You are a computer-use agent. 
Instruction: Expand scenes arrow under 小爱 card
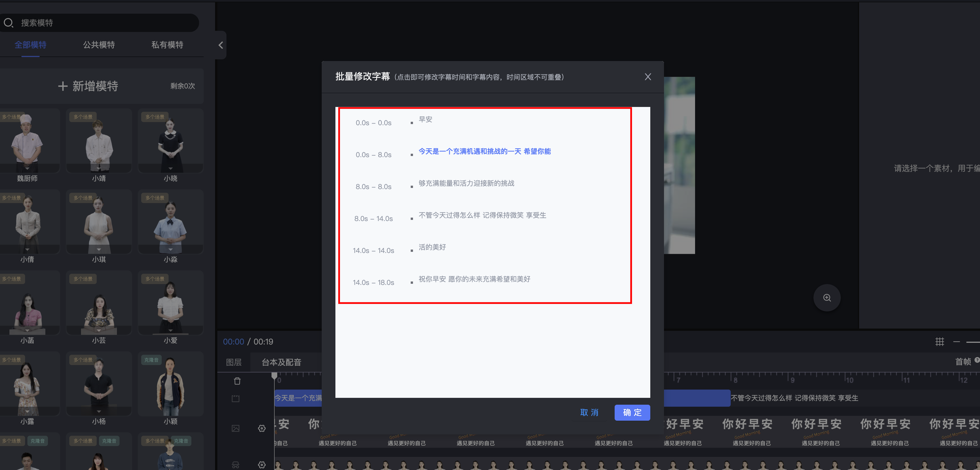click(x=171, y=331)
